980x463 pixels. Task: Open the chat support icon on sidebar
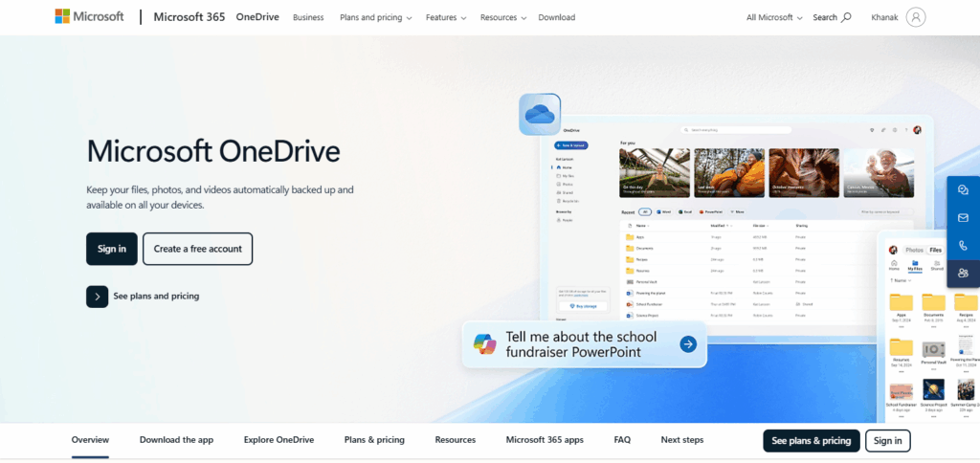(x=963, y=190)
